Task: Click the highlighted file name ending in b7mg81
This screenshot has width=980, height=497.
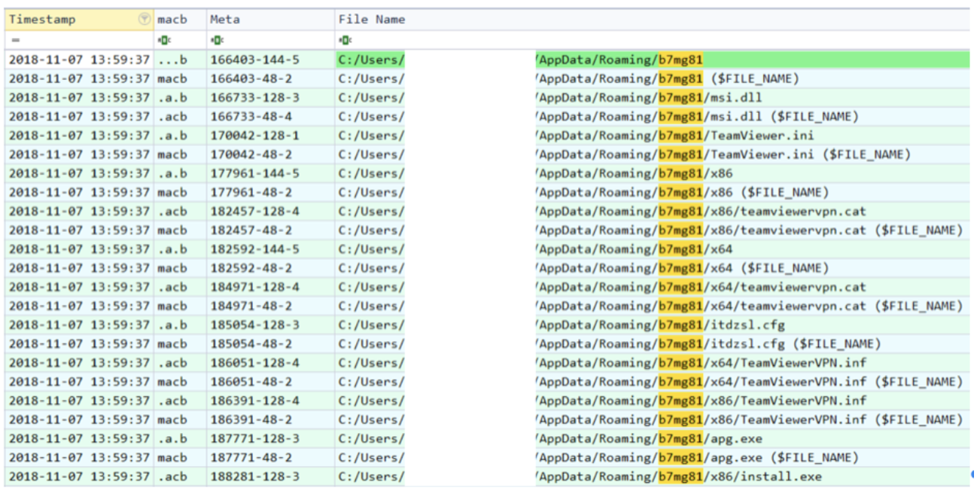Action: coord(653,59)
